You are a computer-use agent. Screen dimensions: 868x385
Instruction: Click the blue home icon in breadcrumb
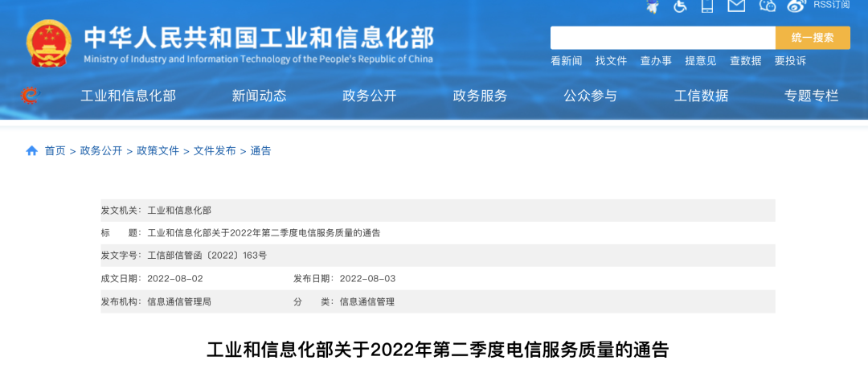pyautogui.click(x=32, y=150)
